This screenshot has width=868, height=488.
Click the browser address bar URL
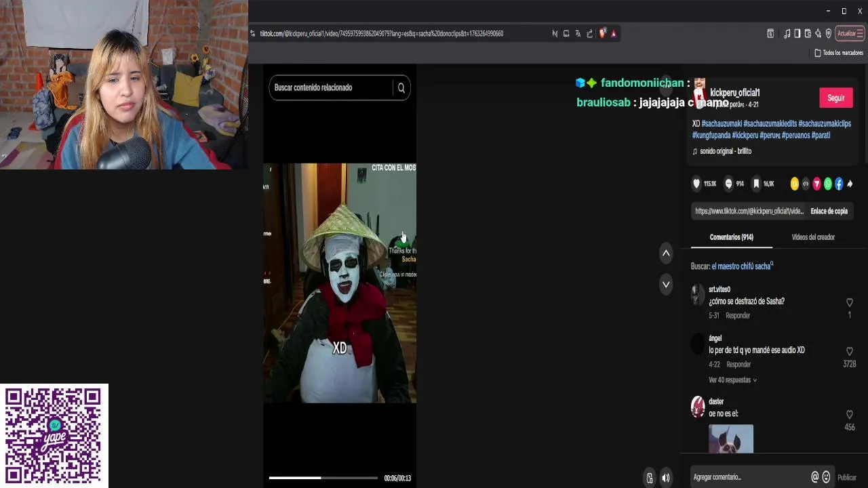pos(382,33)
